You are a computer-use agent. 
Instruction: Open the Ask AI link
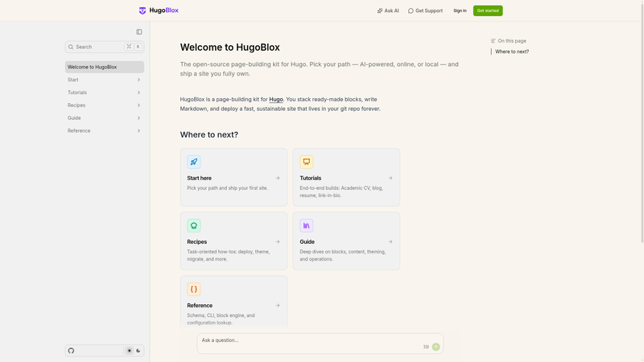tap(388, 10)
